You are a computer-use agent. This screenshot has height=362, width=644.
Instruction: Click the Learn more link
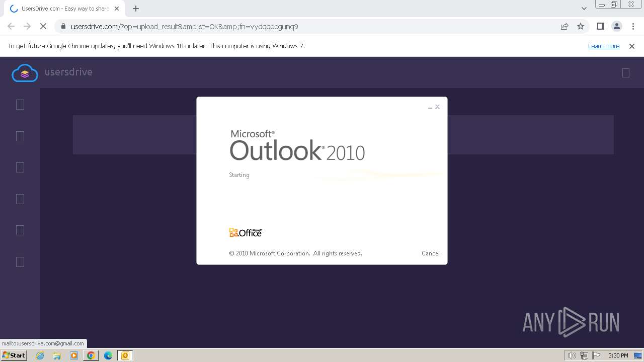click(604, 46)
